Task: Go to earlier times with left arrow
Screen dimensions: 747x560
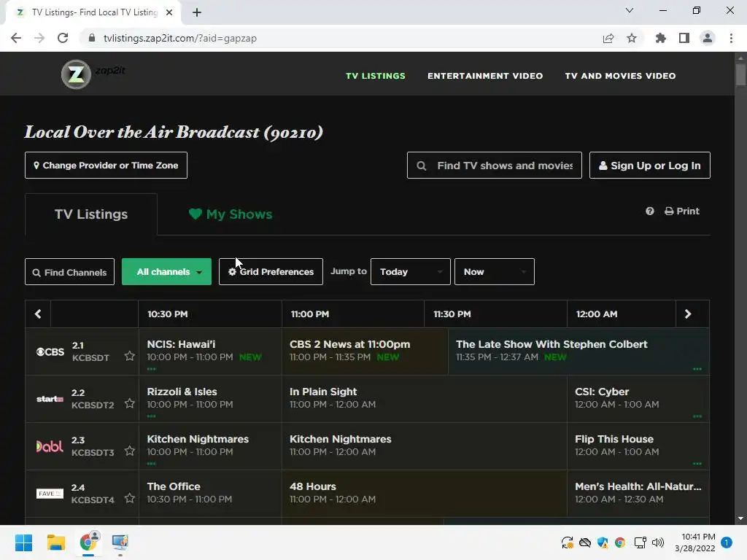Action: (38, 314)
